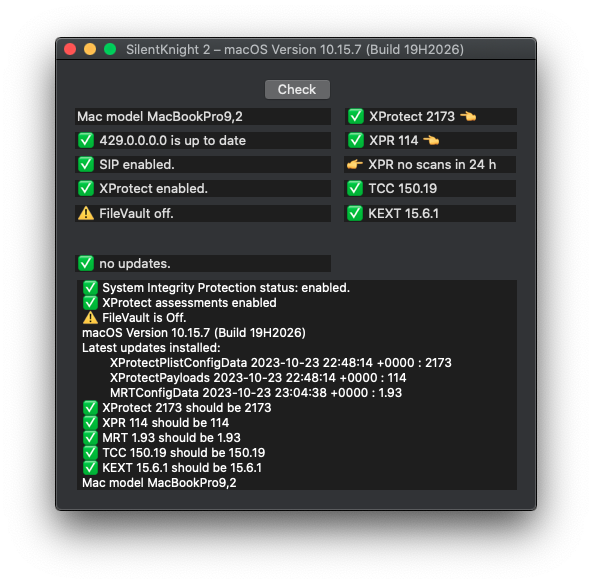Click the 'Mac model MacBookPro9,2' top field
Image resolution: width=592 pixels, height=584 pixels.
[x=203, y=116]
